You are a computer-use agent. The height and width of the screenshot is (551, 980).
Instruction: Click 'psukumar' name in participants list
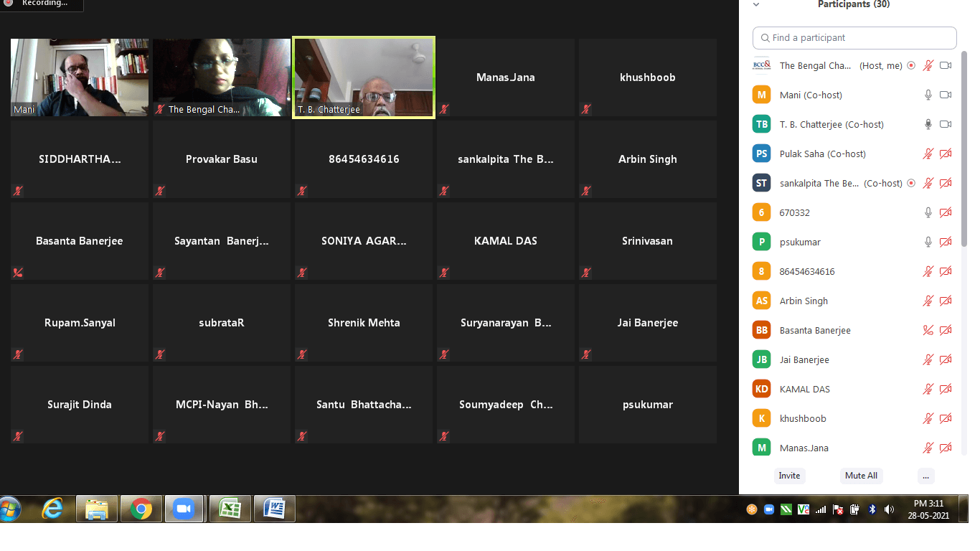tap(801, 242)
